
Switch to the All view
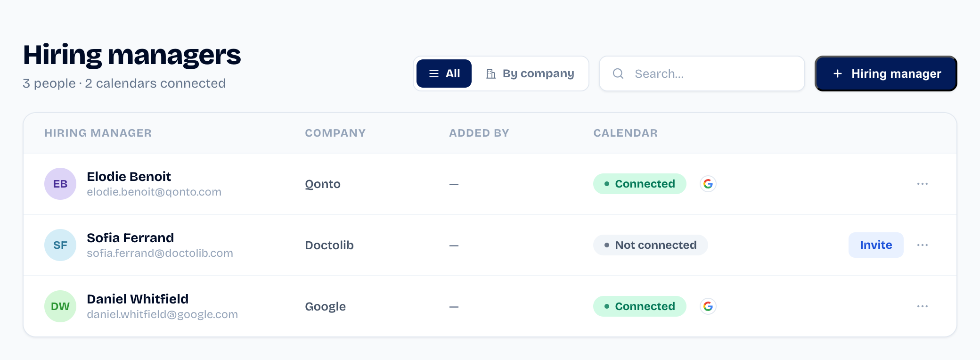point(444,74)
